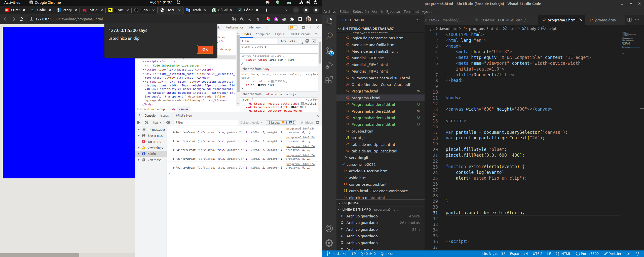Open the Terminal menu in VS Code
Screen dimensions: 644x257
click(411, 12)
